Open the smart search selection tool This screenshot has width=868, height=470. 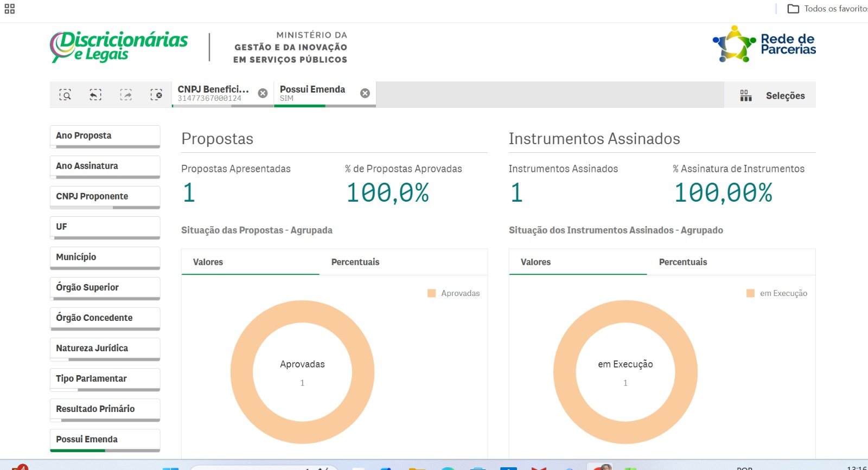click(x=65, y=95)
